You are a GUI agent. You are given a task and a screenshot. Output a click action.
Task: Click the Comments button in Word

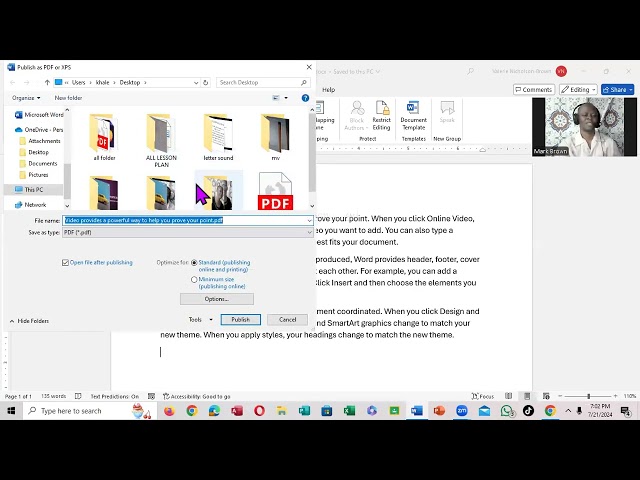pyautogui.click(x=533, y=89)
